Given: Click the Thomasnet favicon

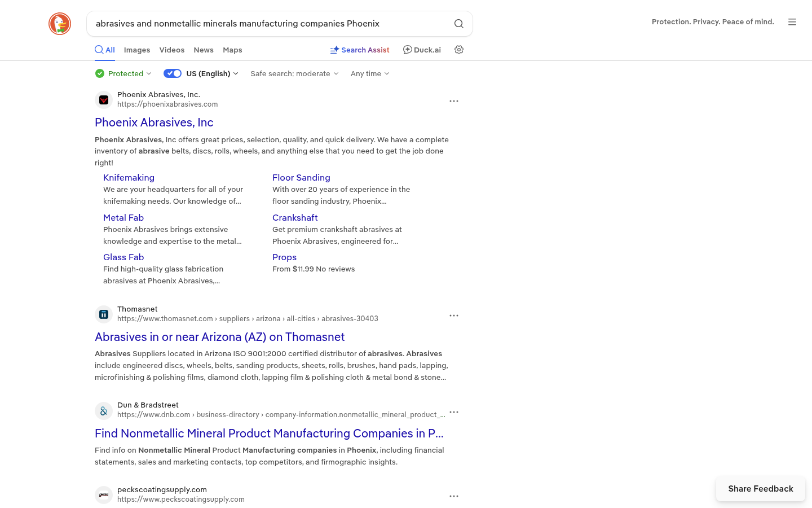Looking at the screenshot, I should coord(104,314).
